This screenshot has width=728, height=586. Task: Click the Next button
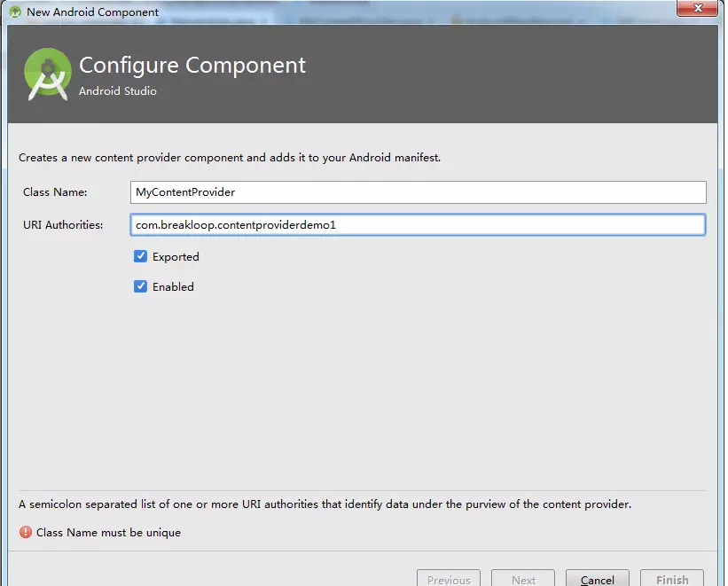point(523,579)
